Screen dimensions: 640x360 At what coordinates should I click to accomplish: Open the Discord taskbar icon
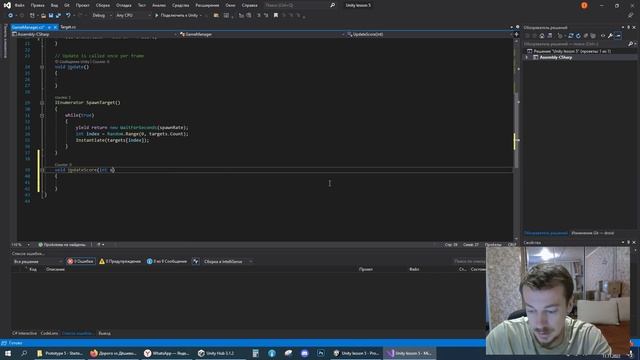[x=304, y=353]
